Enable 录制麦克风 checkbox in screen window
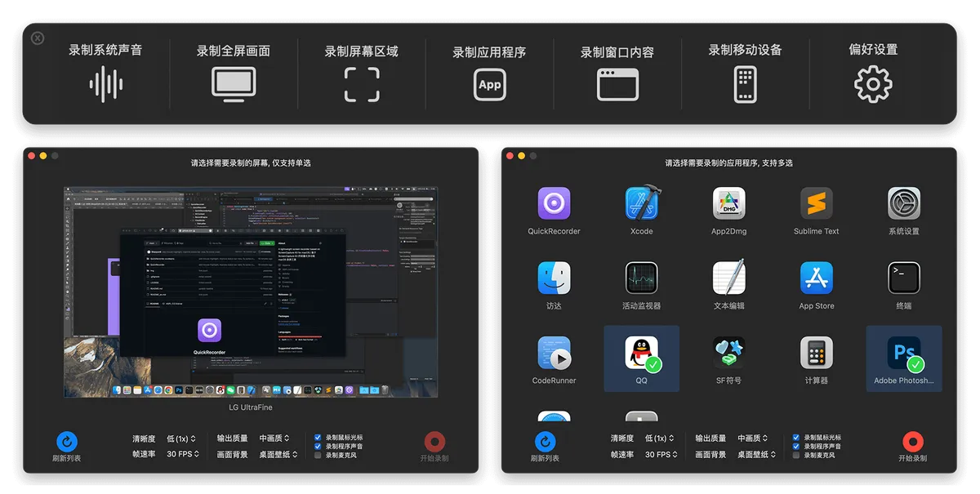 pos(318,456)
